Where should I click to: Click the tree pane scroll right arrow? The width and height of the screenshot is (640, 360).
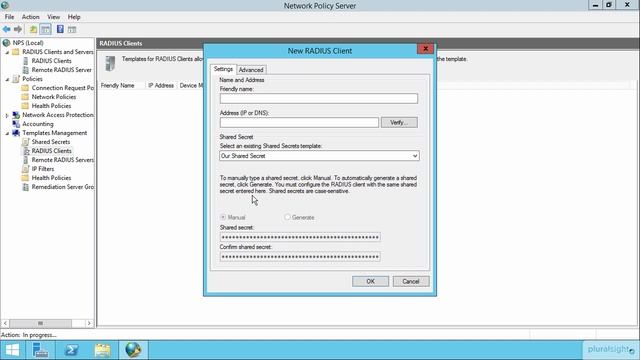point(89,323)
